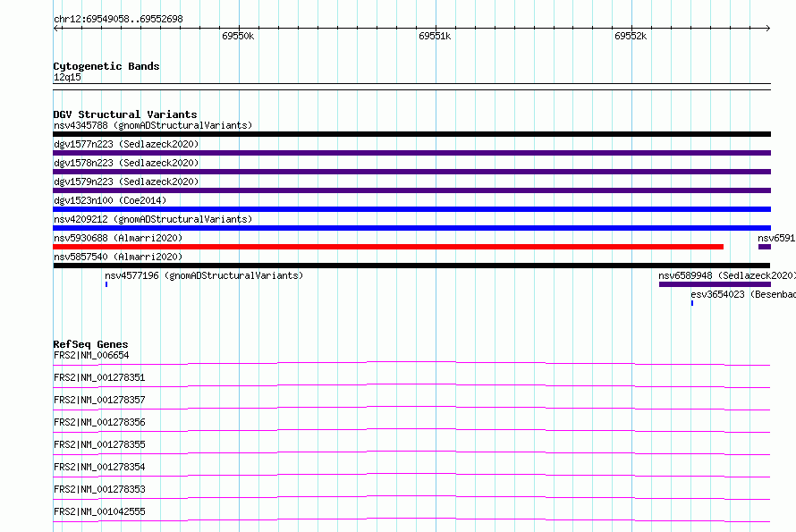Click the truncated nsv6591 label
Screen dimensions: 796x532
(776, 238)
